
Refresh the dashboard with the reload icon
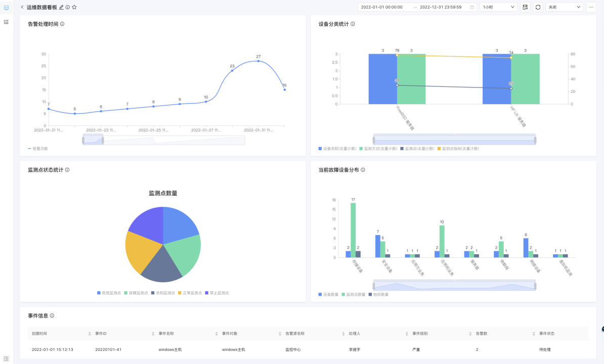[x=538, y=7]
